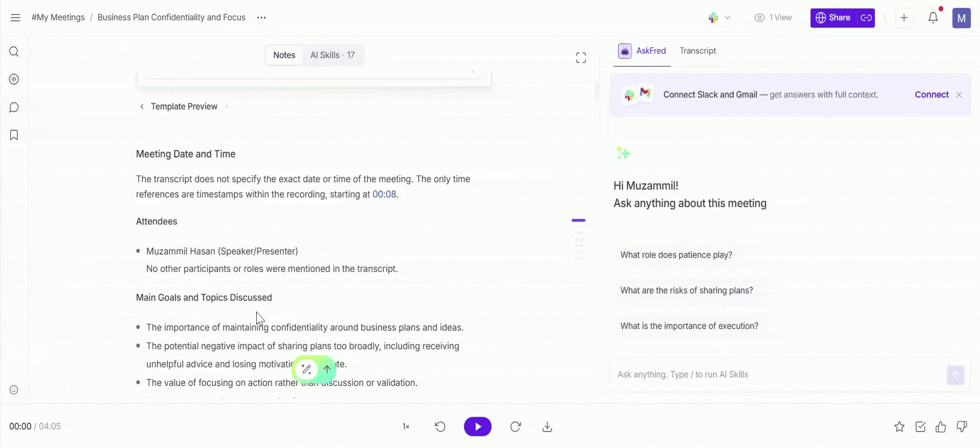Open the soundbites icon in left sidebar

(14, 79)
